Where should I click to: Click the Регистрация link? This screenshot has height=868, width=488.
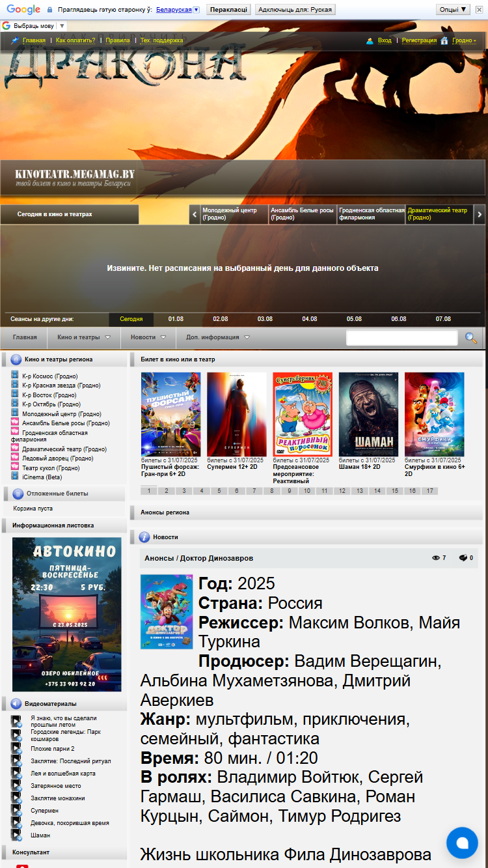tap(419, 40)
